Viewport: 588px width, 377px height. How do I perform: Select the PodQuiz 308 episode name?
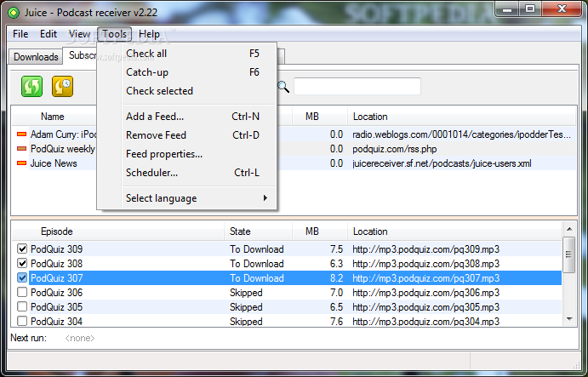(57, 264)
